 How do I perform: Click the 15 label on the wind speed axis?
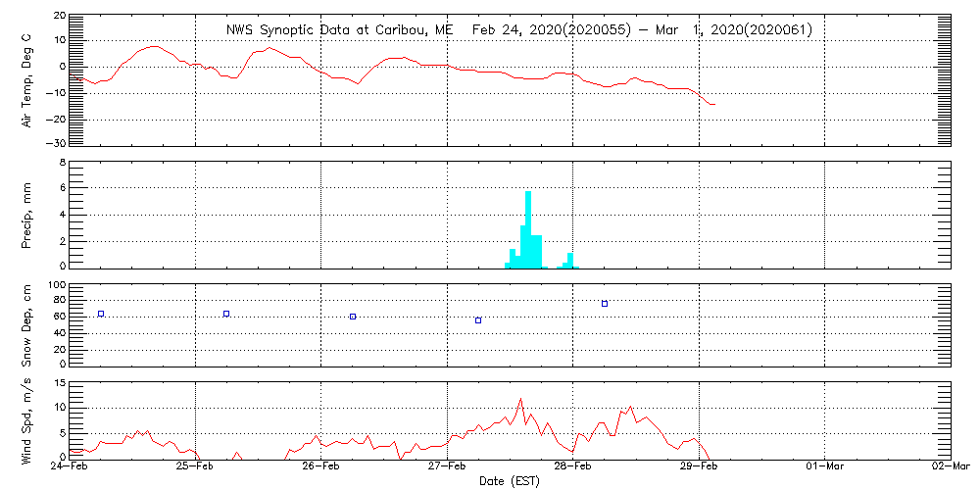point(58,383)
